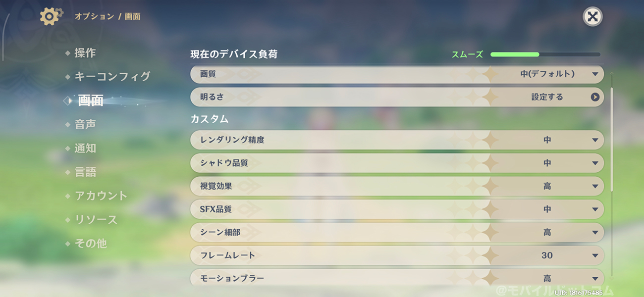Close the options menu with X

(x=592, y=17)
